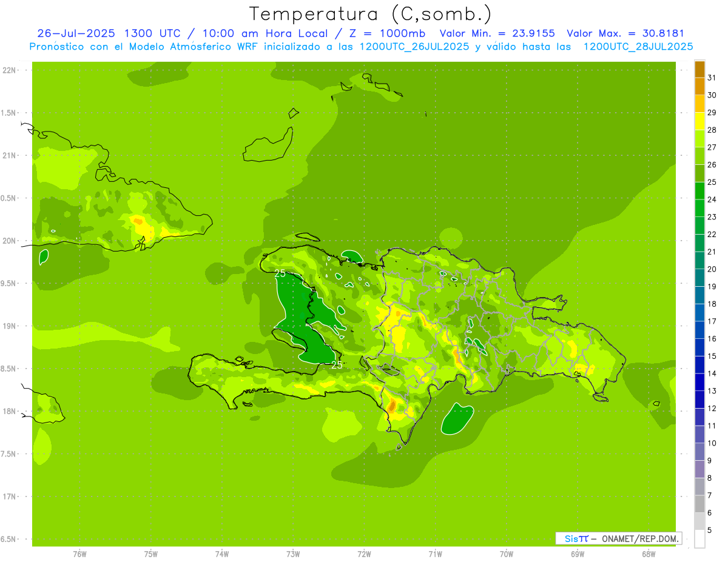Click the "21N" latitude axis label

(10, 155)
